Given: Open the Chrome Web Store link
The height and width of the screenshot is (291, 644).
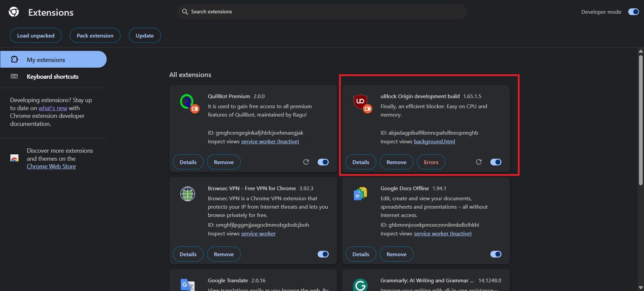Looking at the screenshot, I should point(51,166).
